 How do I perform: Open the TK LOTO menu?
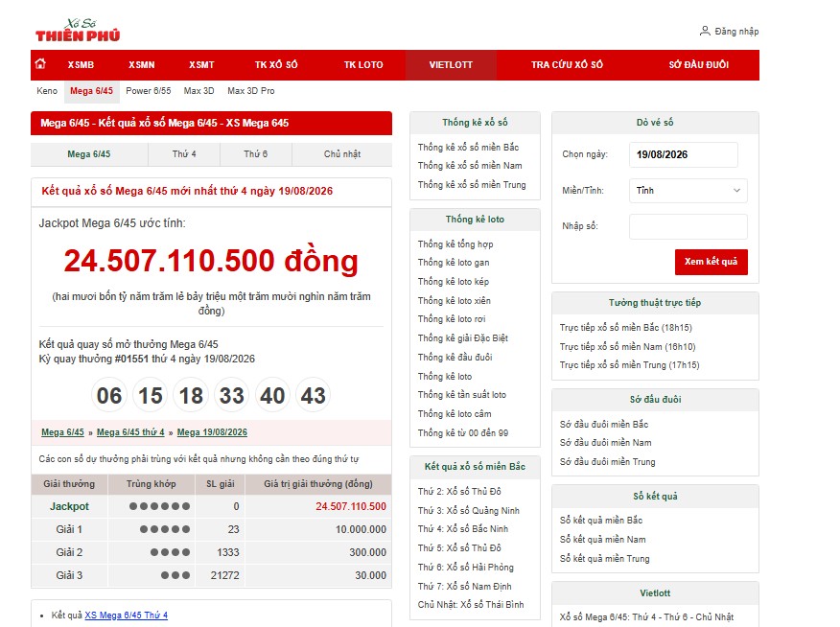pos(363,65)
